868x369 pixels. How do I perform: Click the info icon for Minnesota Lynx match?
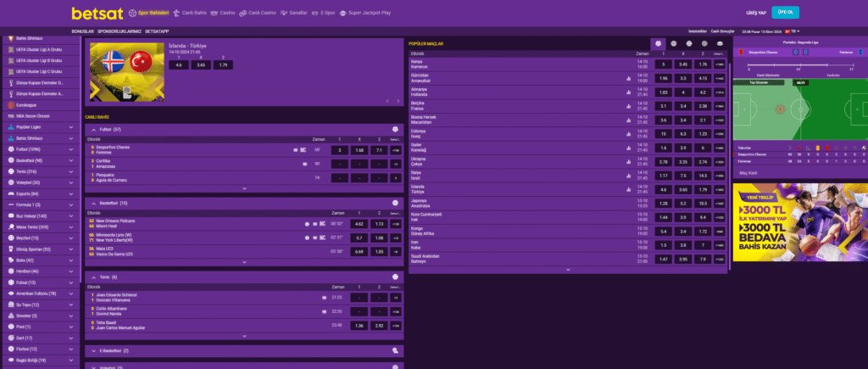point(307,238)
